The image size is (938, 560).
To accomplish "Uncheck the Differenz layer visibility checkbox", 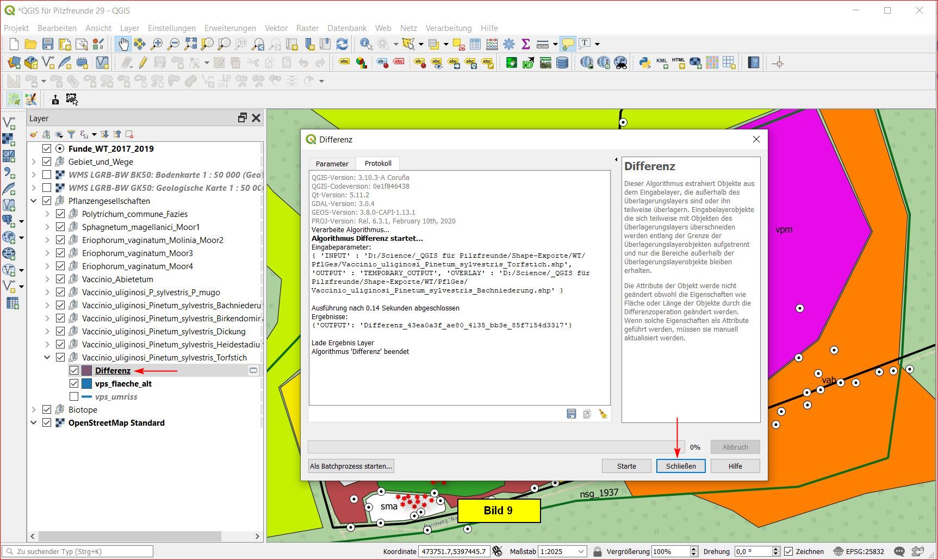I will pos(74,370).
